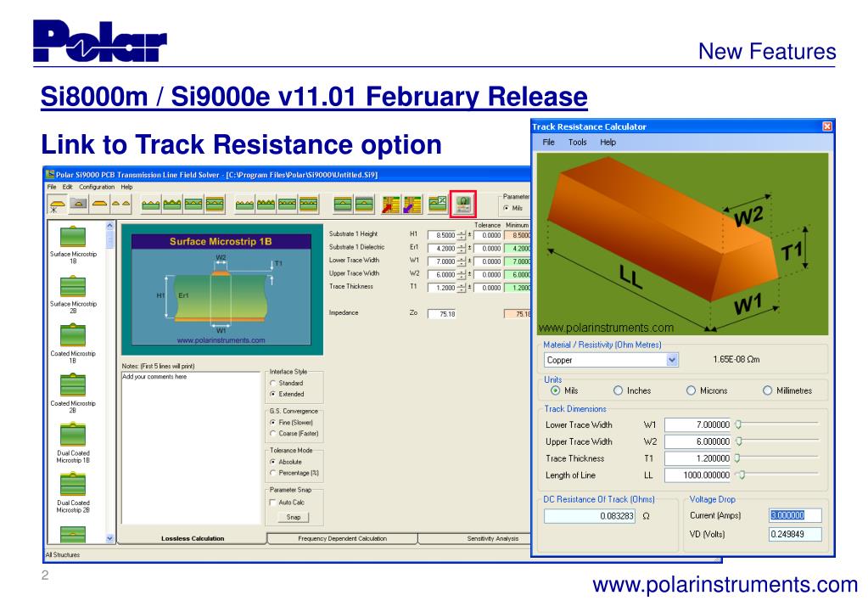This screenshot has height=601, width=868.
Task: Click spinner beside Substrate 1 Dielectric value
Action: (462, 248)
